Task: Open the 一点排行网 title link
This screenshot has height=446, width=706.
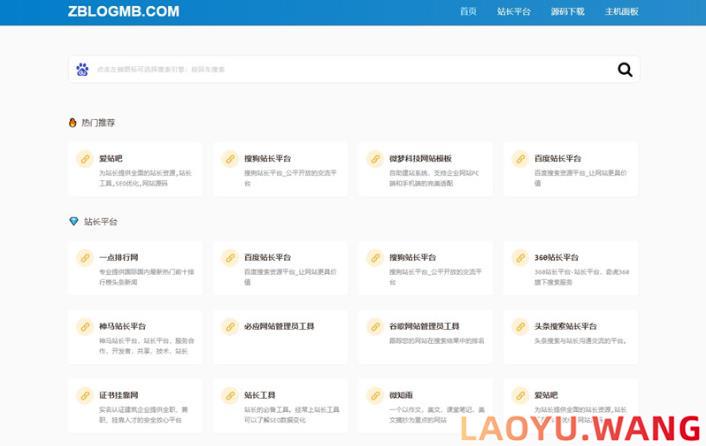Action: click(x=118, y=257)
